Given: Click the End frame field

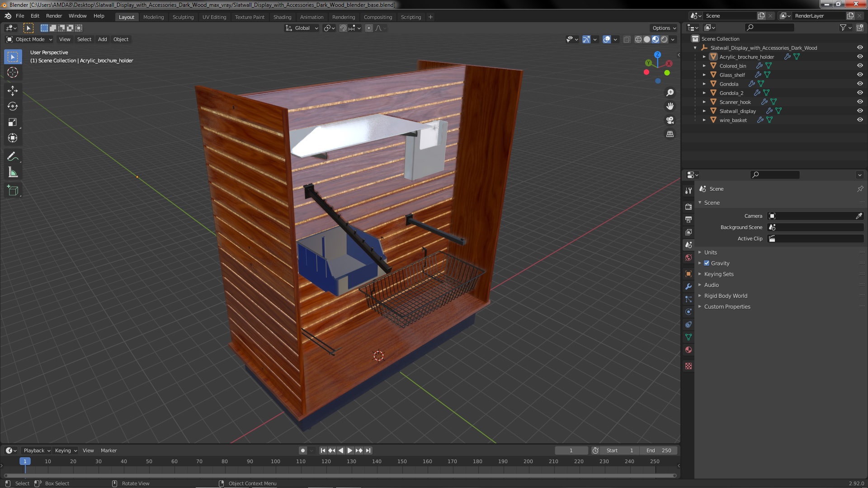Looking at the screenshot, I should click(x=659, y=450).
